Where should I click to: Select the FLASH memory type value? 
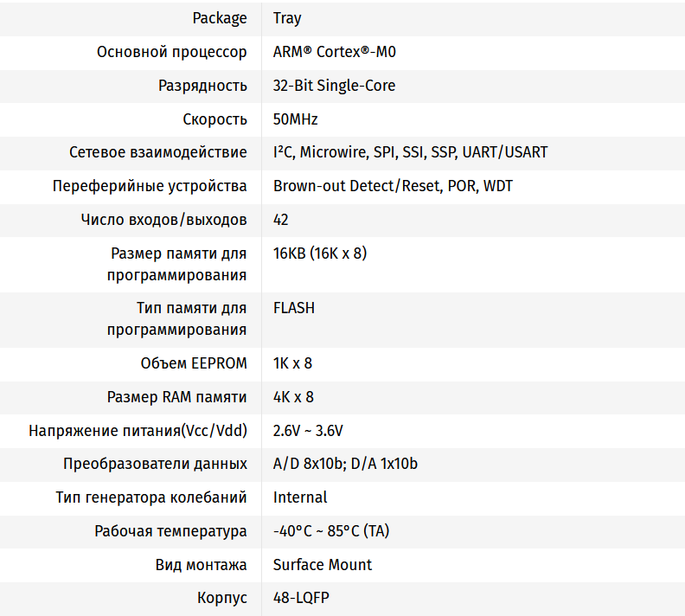point(294,308)
